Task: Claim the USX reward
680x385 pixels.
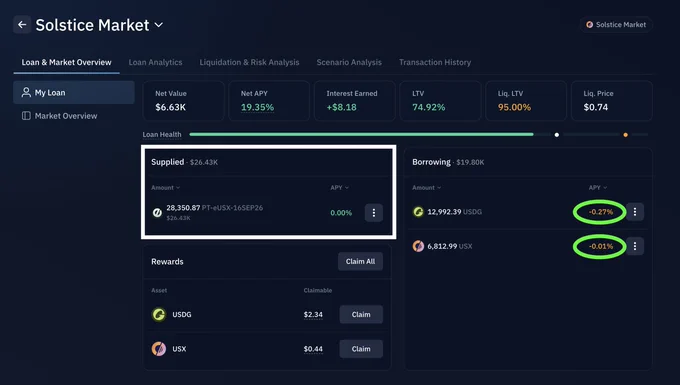Action: point(361,349)
